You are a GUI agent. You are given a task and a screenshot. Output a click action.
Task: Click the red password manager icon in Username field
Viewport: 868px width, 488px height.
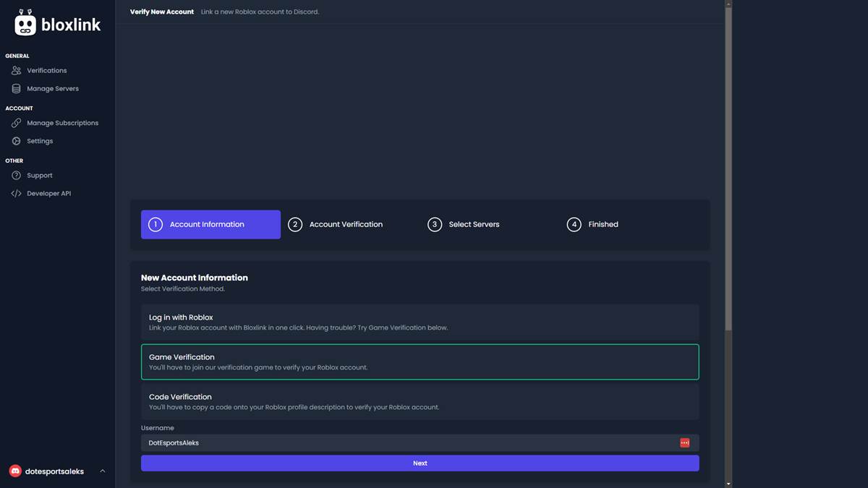pos(684,442)
